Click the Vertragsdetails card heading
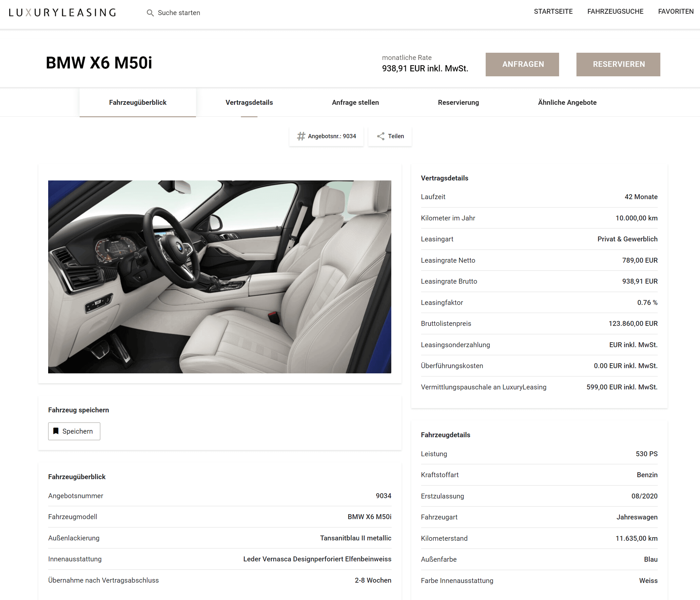Image resolution: width=700 pixels, height=600 pixels. [x=444, y=178]
